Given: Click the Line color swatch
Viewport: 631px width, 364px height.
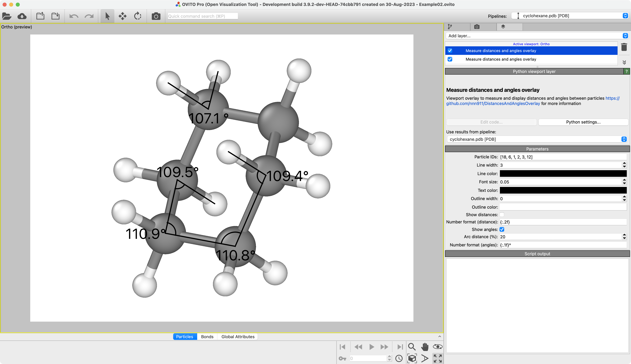Looking at the screenshot, I should pos(563,173).
